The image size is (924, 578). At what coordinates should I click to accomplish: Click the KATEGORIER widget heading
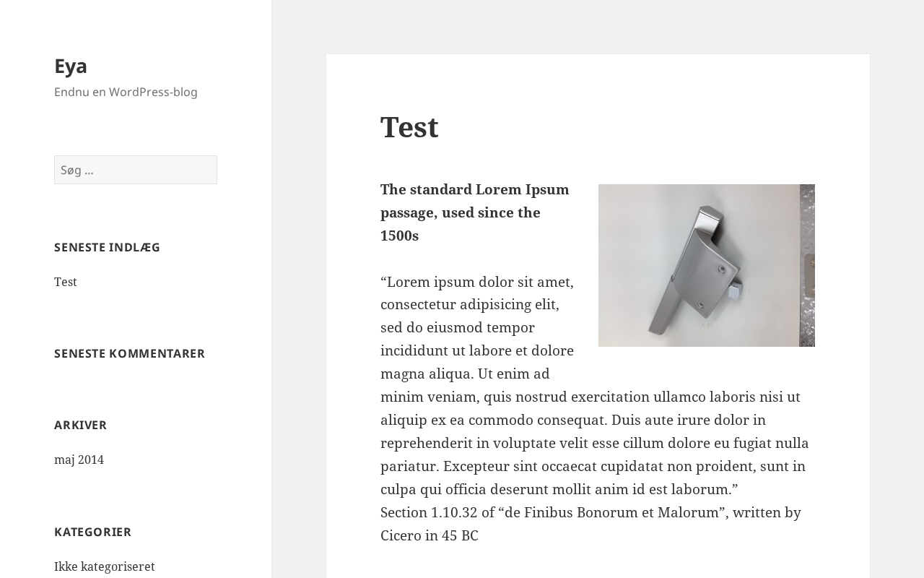[92, 532]
